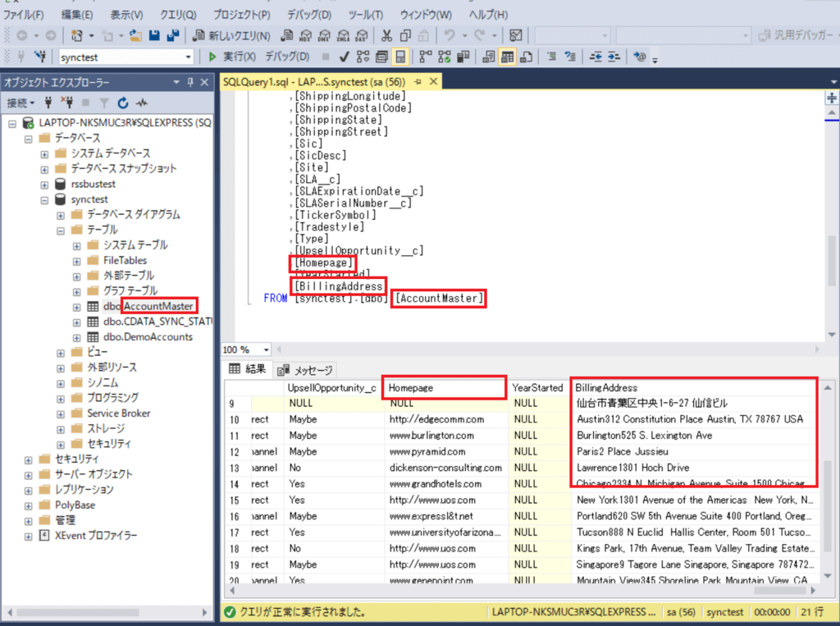Click the disconnect plug icon in Object Explorer

point(67,103)
